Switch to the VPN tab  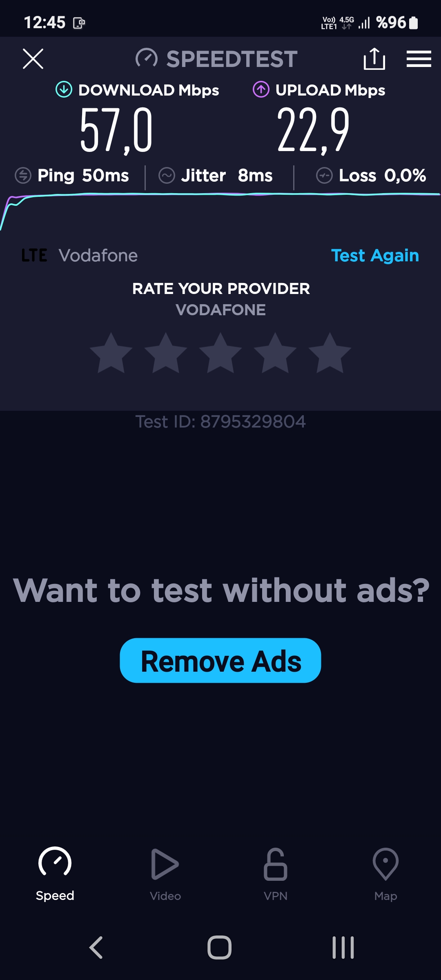(276, 874)
